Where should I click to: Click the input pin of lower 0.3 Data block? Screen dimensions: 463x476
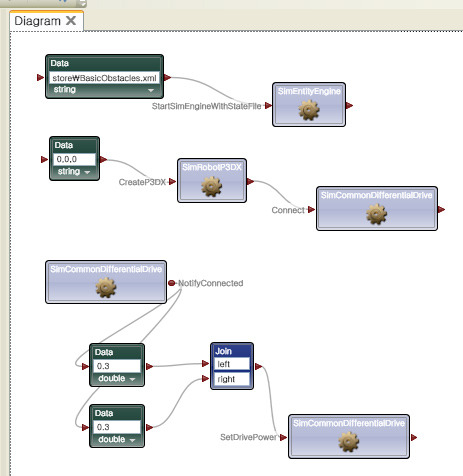coord(85,428)
